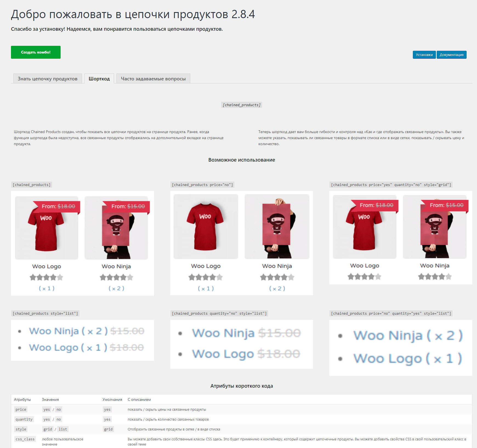Viewport: 477px width, 448px height.
Task: Click "From: $15.00" ribbon in plain [chained_products] example
Action: coord(126,207)
